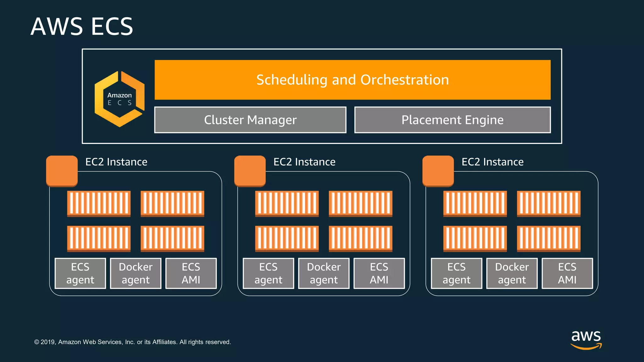Click the AWS ECS slide title
Viewport: 644px width, 362px height.
tap(82, 26)
